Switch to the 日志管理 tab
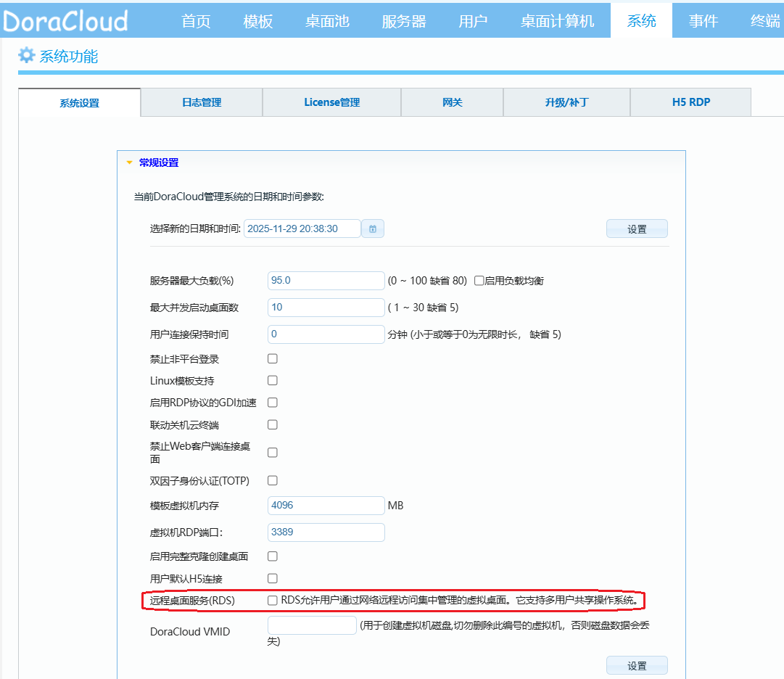The width and height of the screenshot is (784, 679). (x=202, y=102)
